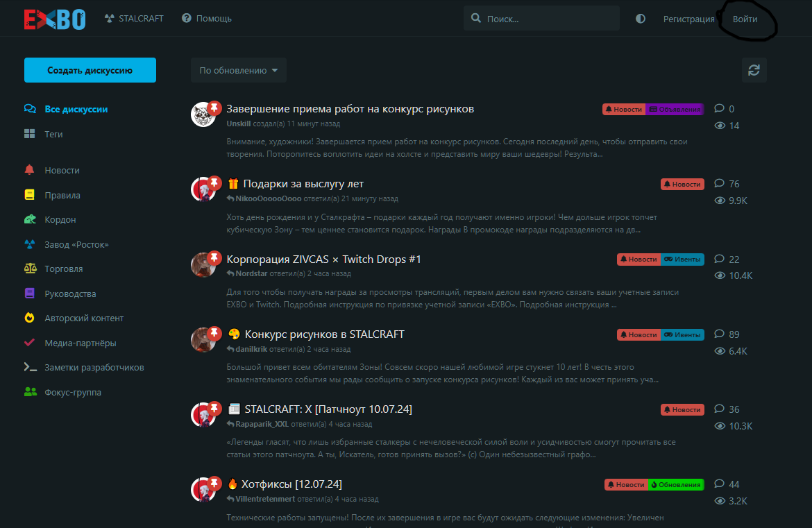Screen dimensions: 812x528
Task: Open Регистрация sign-up link
Action: click(688, 19)
